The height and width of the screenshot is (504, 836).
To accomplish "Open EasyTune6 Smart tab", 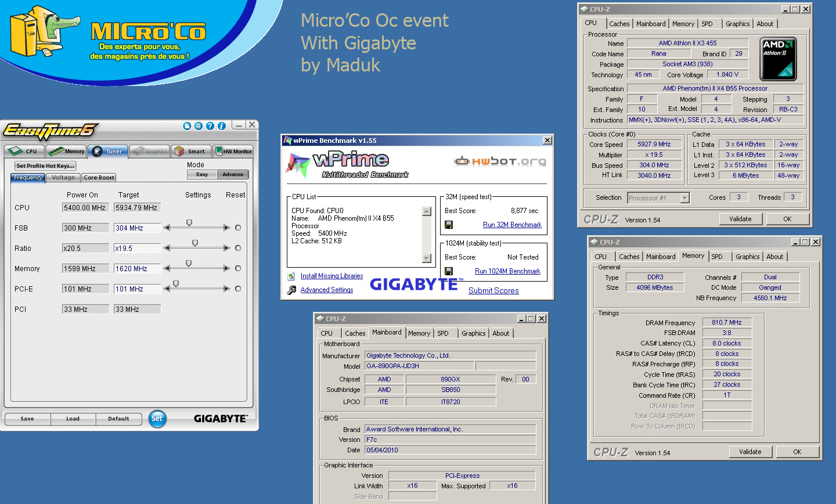I will (x=191, y=151).
